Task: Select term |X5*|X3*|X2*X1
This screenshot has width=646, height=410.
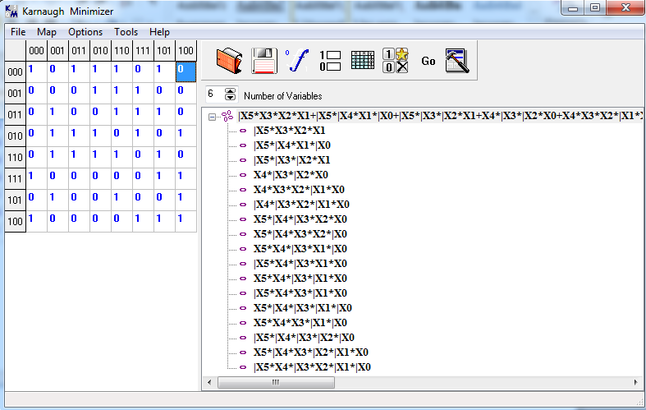Action: pos(292,160)
